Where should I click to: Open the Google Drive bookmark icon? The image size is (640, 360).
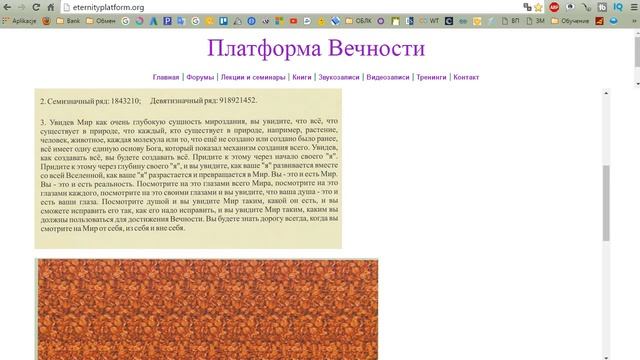pyautogui.click(x=238, y=21)
